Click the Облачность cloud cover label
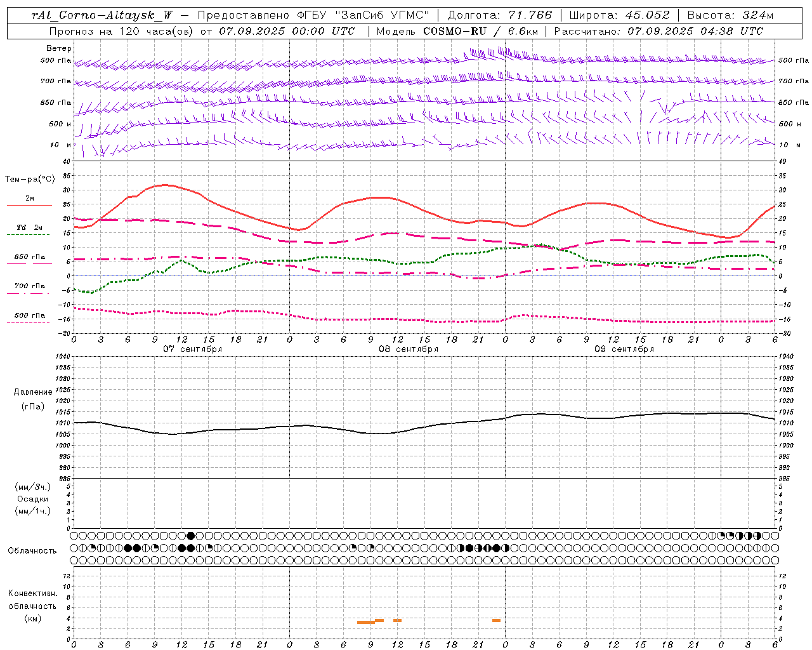Image resolution: width=812 pixels, height=650 pixels. pyautogui.click(x=32, y=550)
